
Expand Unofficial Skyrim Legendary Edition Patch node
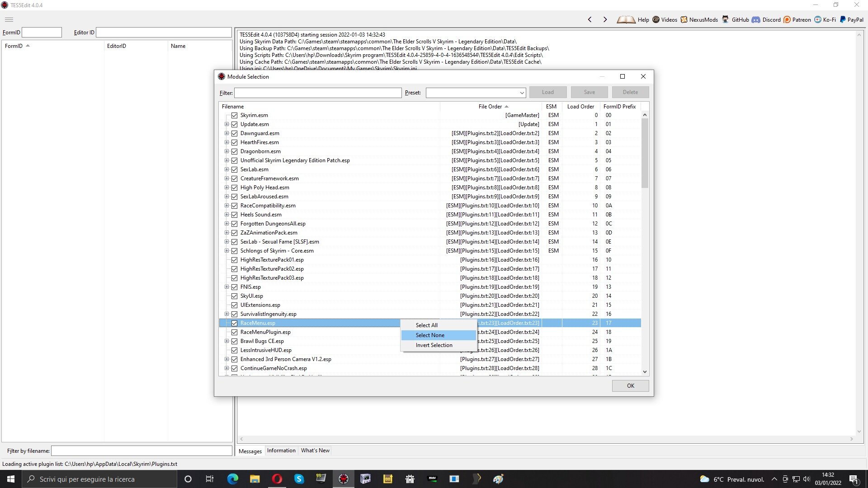point(226,160)
